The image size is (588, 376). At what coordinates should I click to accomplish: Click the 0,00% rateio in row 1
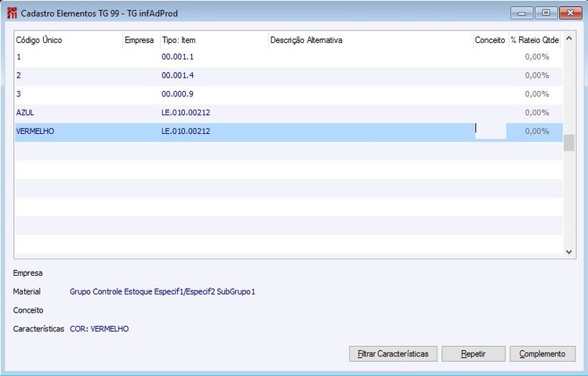click(537, 57)
